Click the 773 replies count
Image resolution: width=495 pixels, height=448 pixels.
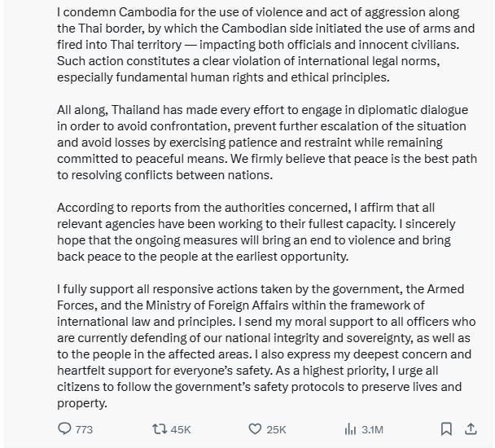pos(84,430)
